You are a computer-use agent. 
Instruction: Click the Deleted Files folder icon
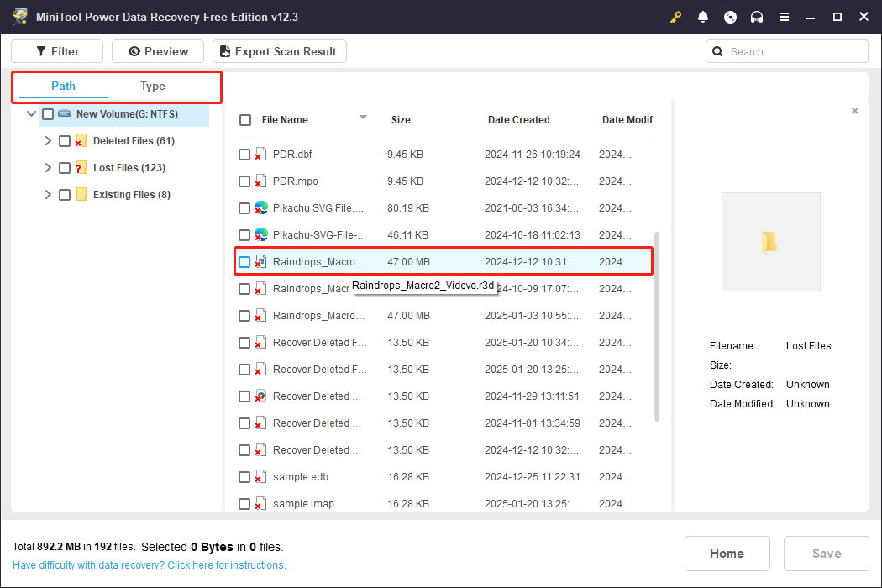coord(81,141)
